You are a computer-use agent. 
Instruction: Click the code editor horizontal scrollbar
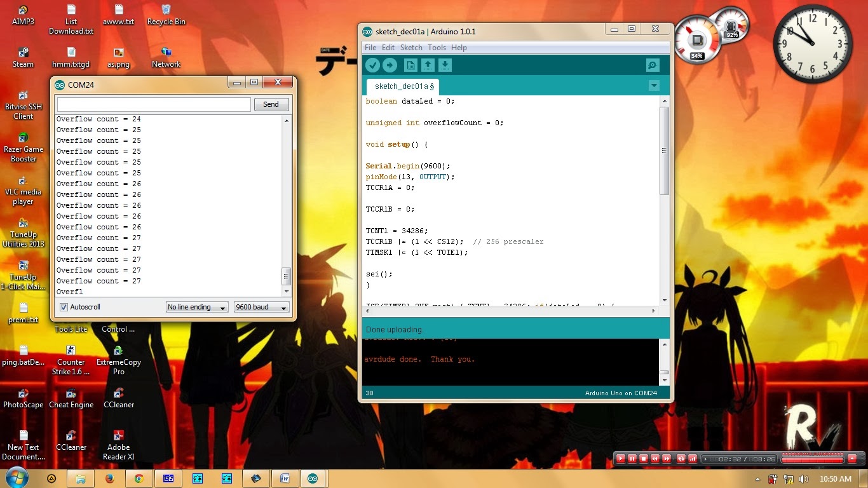(510, 311)
